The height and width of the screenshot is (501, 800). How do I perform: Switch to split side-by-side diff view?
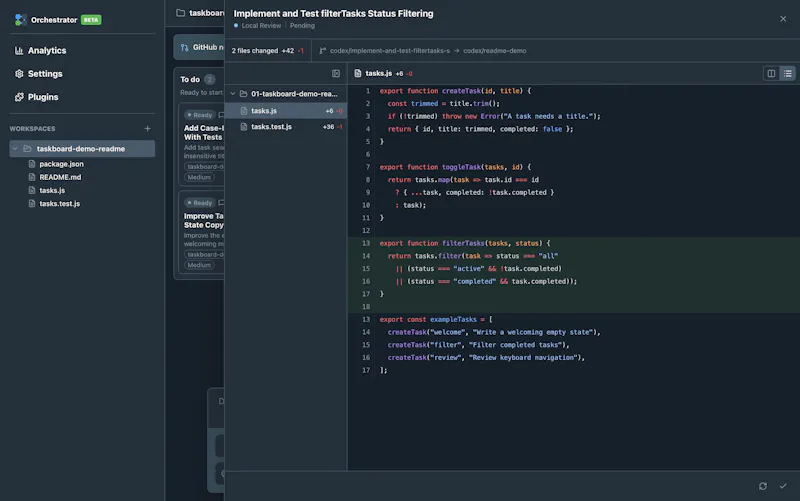click(x=771, y=73)
